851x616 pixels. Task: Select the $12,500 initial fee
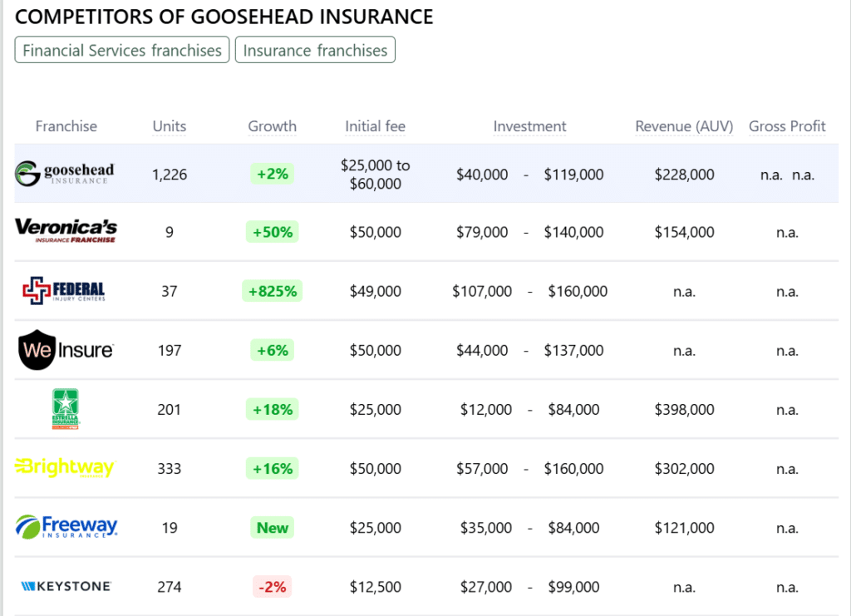375,587
